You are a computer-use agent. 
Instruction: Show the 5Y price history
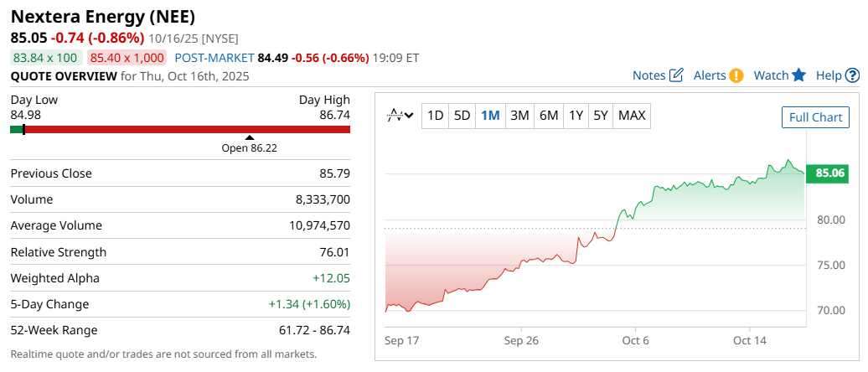600,116
